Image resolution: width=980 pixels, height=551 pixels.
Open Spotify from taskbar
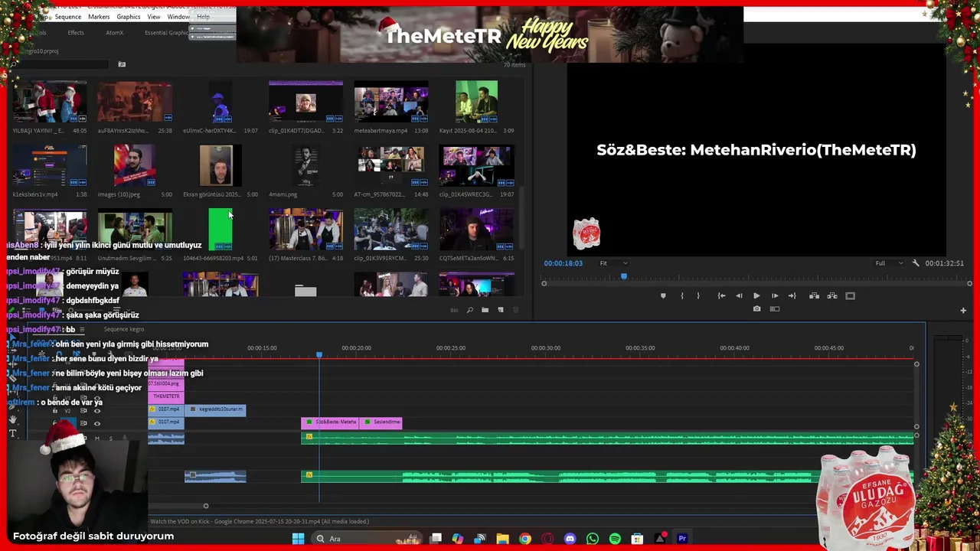pos(615,539)
